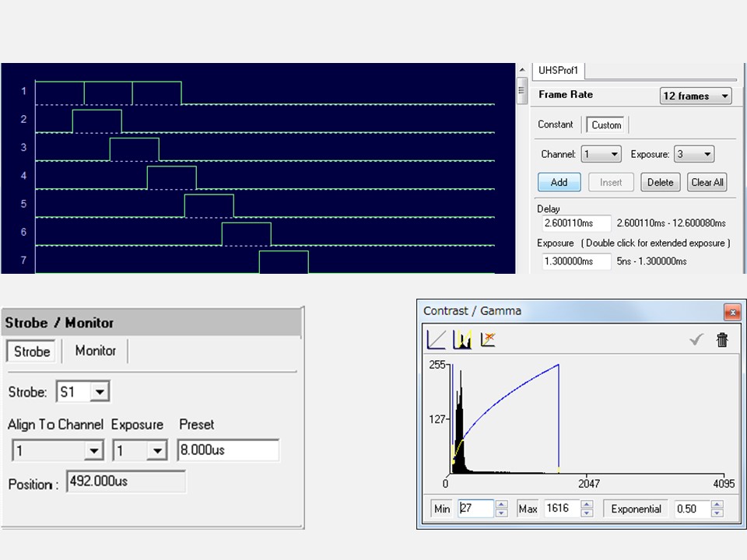Viewport: 747px width, 560px height.
Task: Click the Clear All button
Action: click(707, 182)
